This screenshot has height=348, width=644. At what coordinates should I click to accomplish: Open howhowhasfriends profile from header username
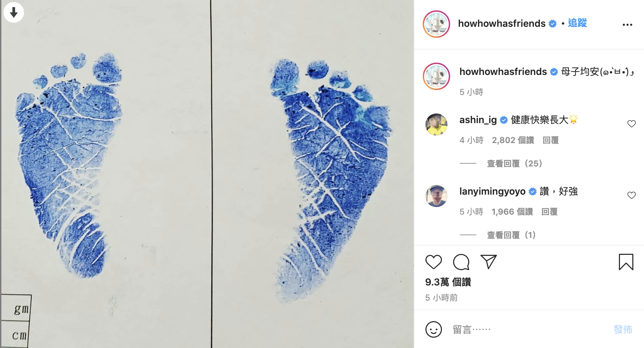point(502,23)
